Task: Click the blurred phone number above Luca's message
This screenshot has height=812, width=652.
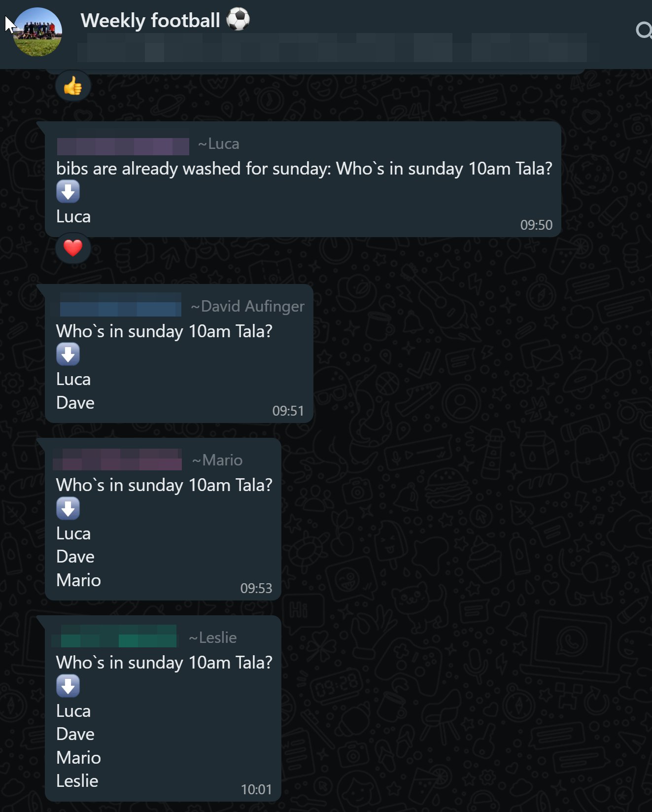Action: click(123, 146)
